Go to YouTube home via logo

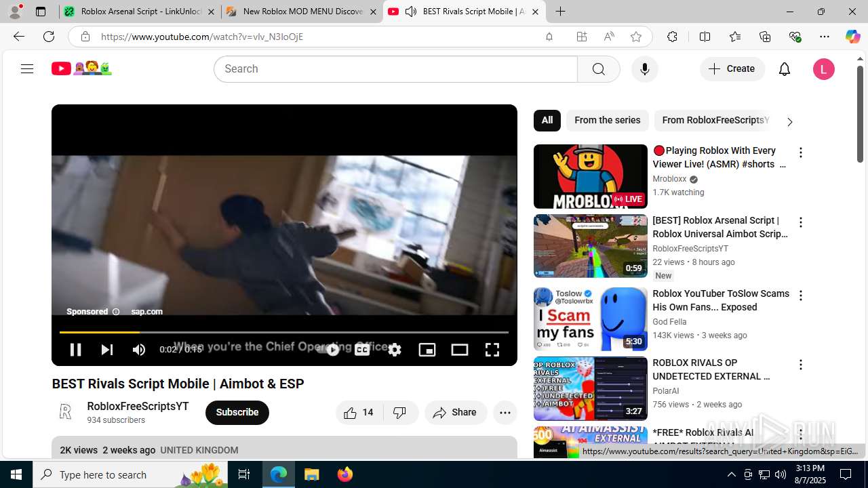coord(81,68)
